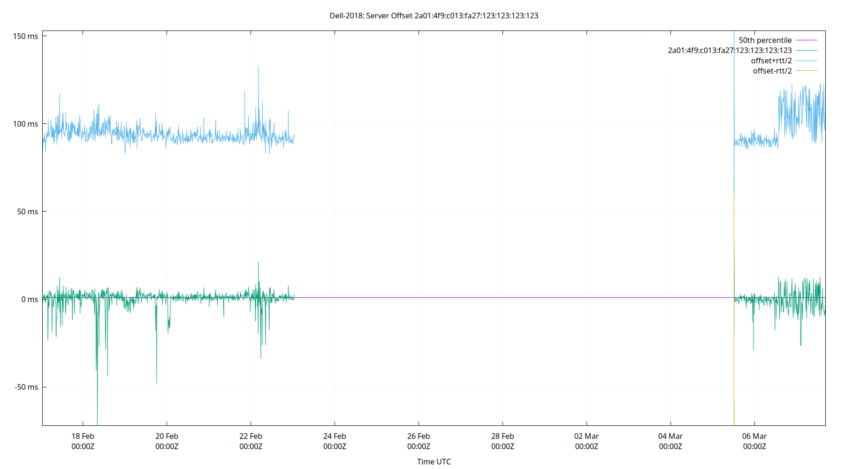This screenshot has width=868, height=469.
Task: Select the offset-rtt/2 legend item
Action: (771, 70)
